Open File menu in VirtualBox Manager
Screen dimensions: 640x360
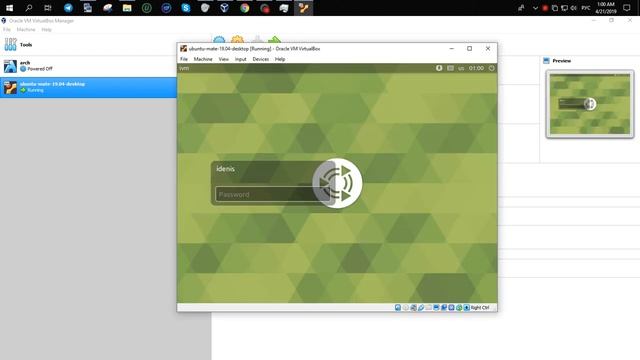click(x=7, y=29)
